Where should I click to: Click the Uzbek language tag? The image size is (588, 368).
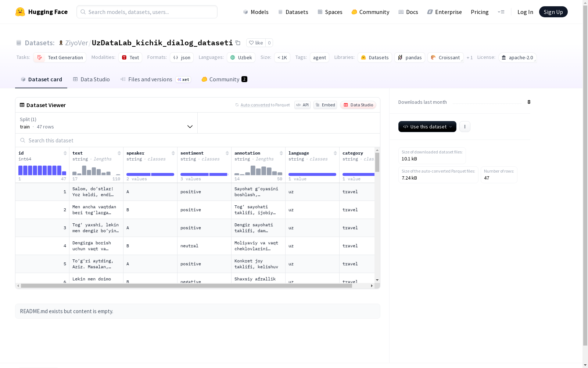tap(241, 57)
